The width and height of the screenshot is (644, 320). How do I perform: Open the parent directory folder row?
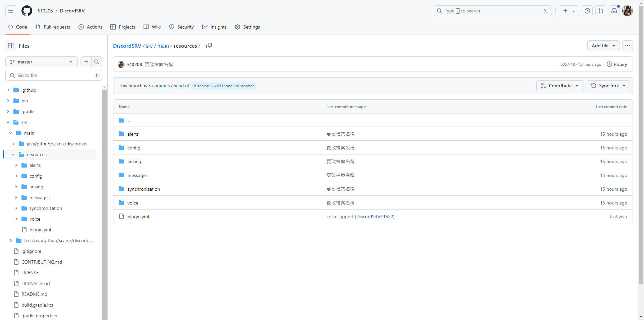pos(373,120)
